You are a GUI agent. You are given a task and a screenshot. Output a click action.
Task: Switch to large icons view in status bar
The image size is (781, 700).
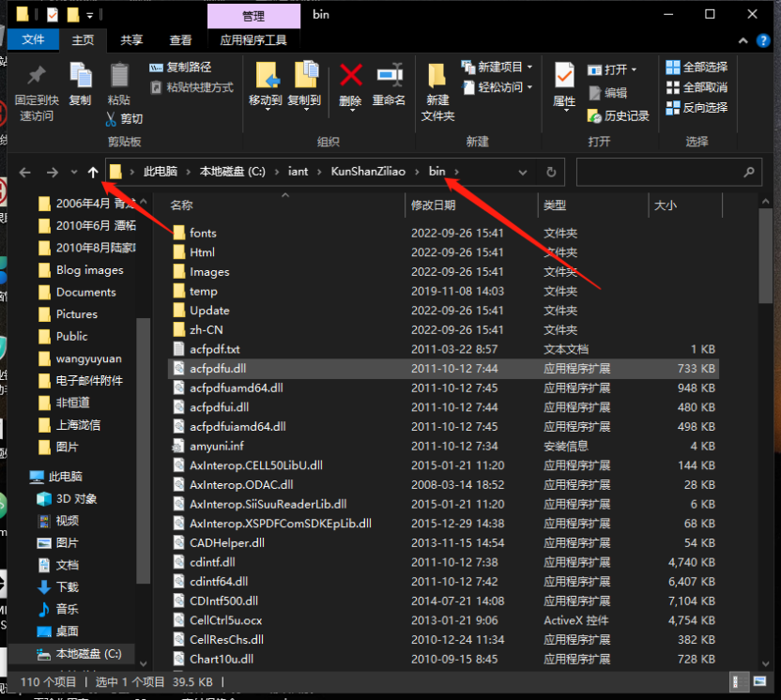759,681
